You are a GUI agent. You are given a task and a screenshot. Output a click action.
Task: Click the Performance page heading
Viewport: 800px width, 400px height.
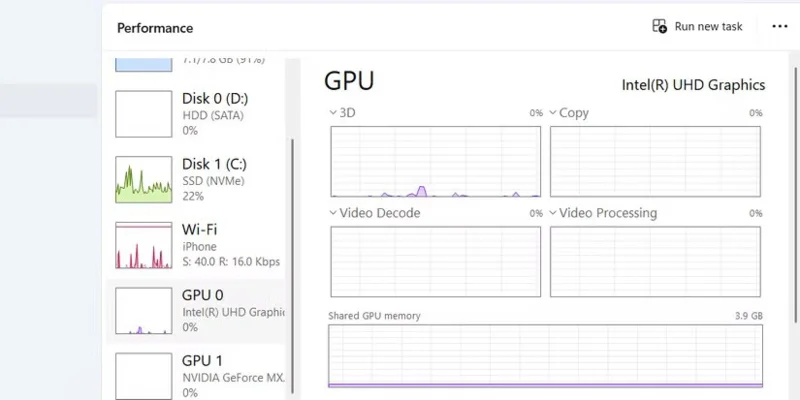tap(155, 28)
